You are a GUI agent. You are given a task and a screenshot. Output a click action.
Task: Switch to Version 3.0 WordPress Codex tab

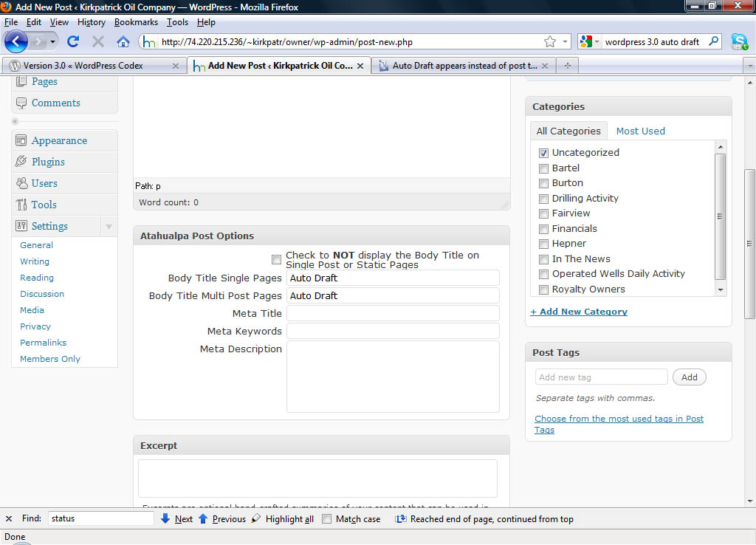(94, 66)
